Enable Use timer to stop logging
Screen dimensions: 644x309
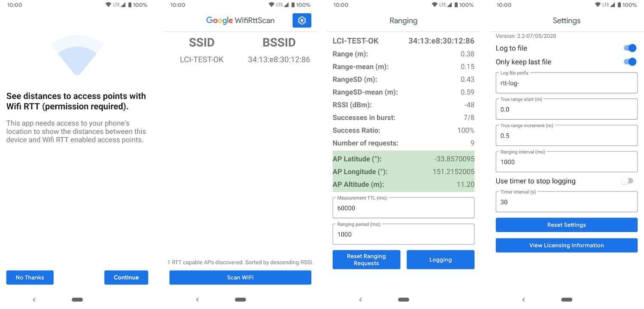627,181
